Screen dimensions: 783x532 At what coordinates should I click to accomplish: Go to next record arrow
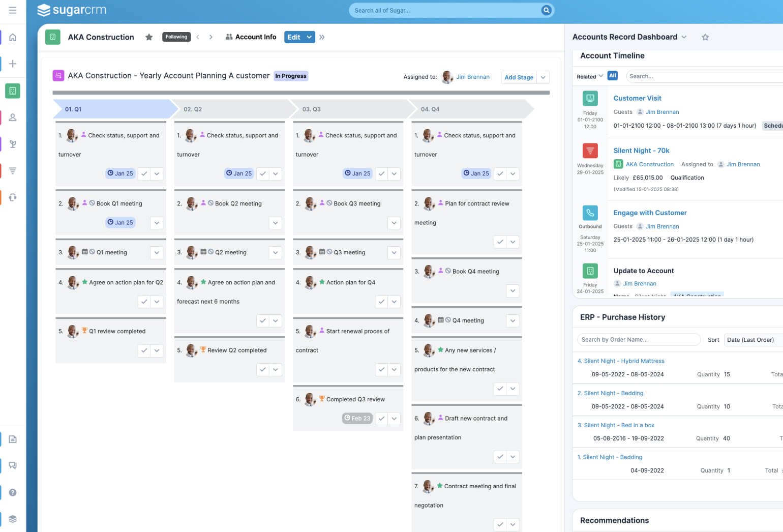coord(210,37)
